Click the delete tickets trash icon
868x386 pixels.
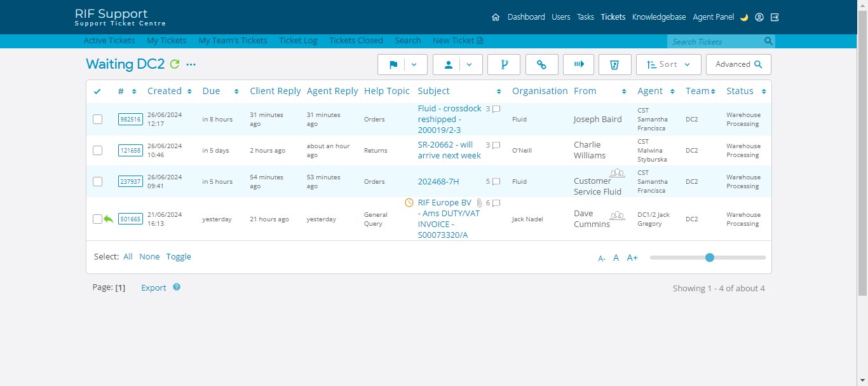click(614, 64)
